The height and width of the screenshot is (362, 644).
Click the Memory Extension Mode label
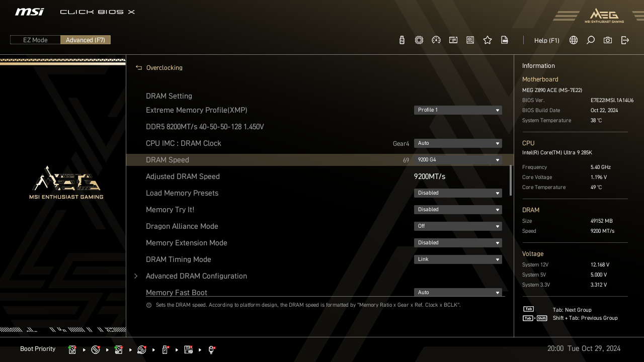click(x=187, y=243)
